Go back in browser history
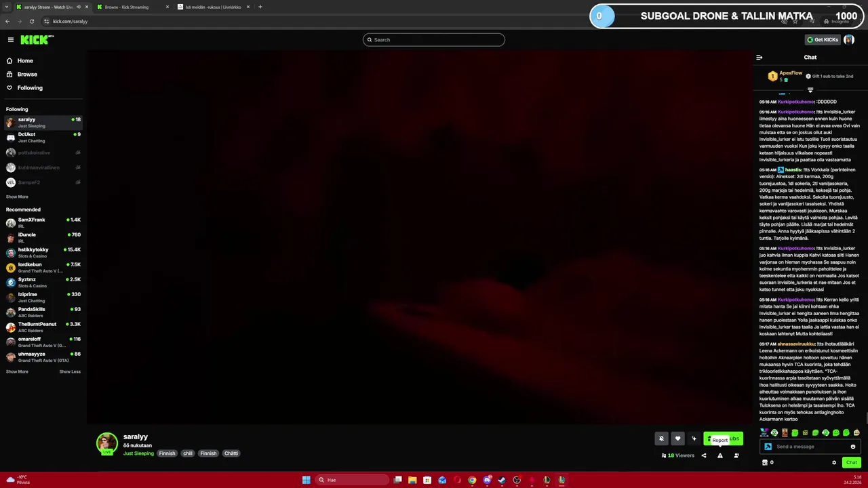The height and width of the screenshot is (488, 868). coord(7,21)
